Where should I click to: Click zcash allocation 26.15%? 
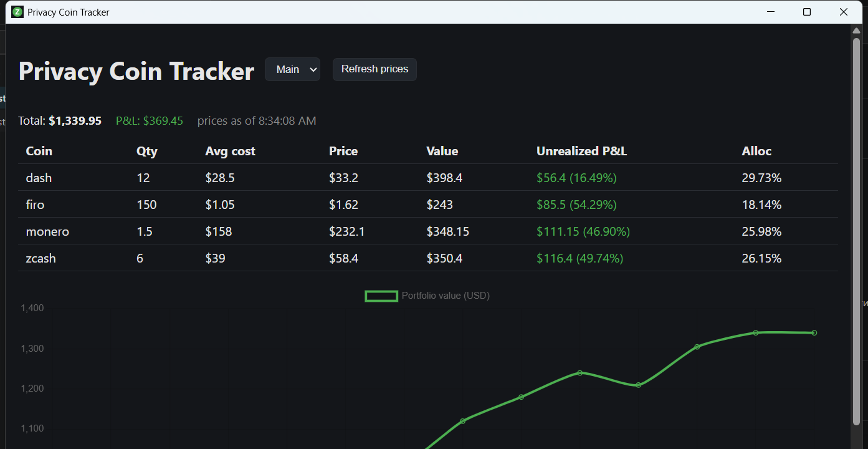(x=761, y=258)
